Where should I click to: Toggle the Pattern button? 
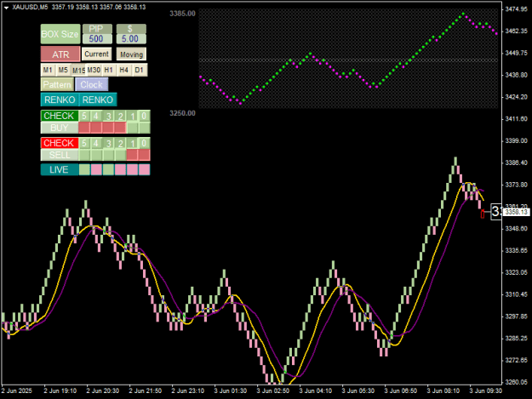57,84
